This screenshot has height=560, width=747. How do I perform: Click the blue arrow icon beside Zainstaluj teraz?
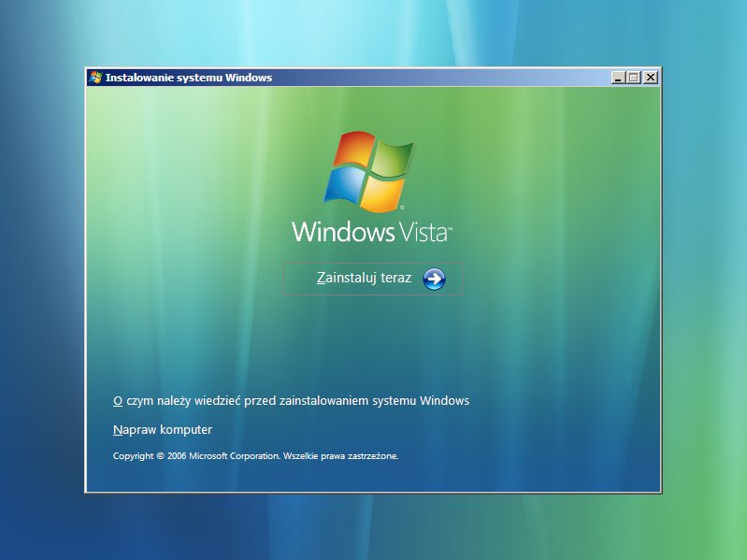(434, 279)
